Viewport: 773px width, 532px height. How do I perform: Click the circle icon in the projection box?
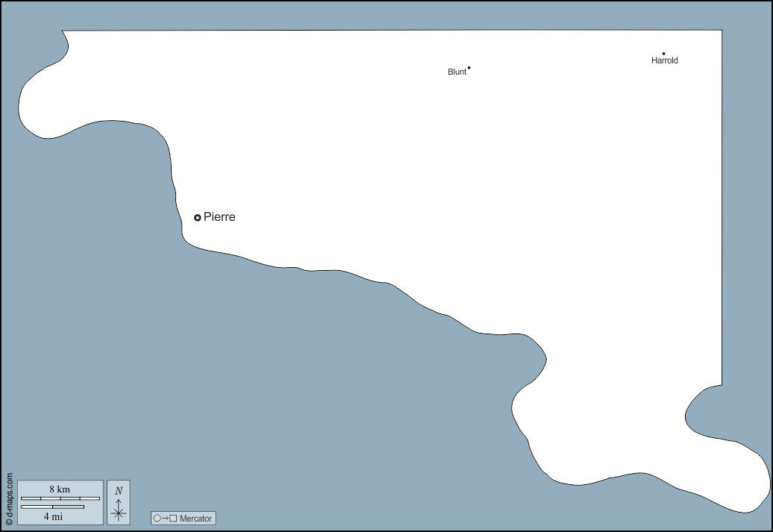pyautogui.click(x=157, y=518)
